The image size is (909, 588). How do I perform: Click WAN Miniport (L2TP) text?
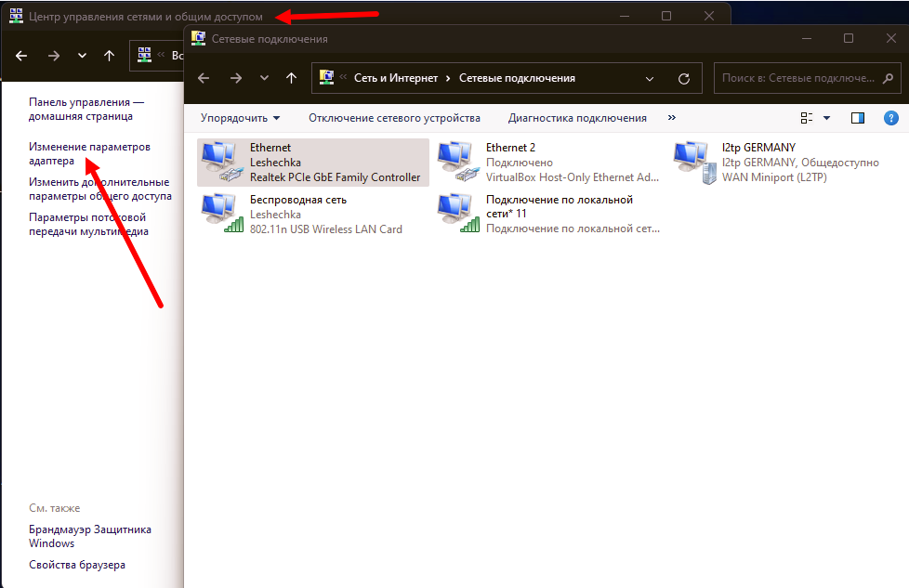(x=774, y=177)
